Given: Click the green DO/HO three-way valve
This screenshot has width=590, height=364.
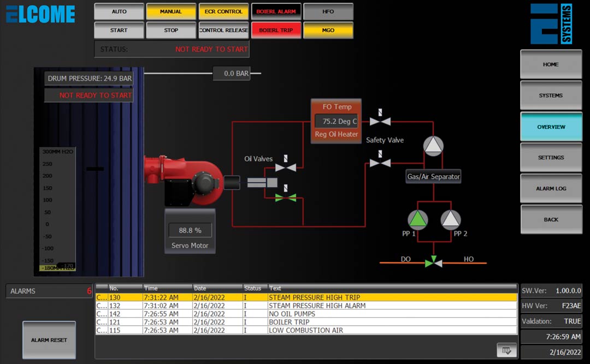Looking at the screenshot, I should 433,261.
